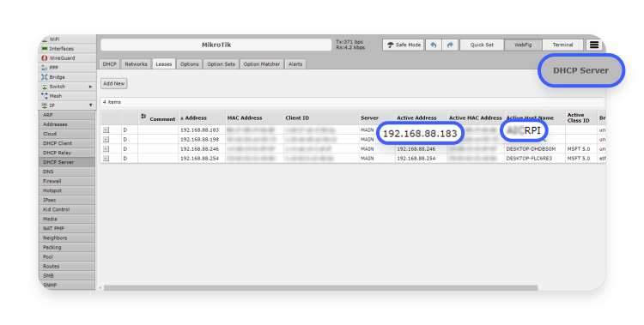Open the Routes menu item
This screenshot has width=644, height=325.
(x=67, y=266)
